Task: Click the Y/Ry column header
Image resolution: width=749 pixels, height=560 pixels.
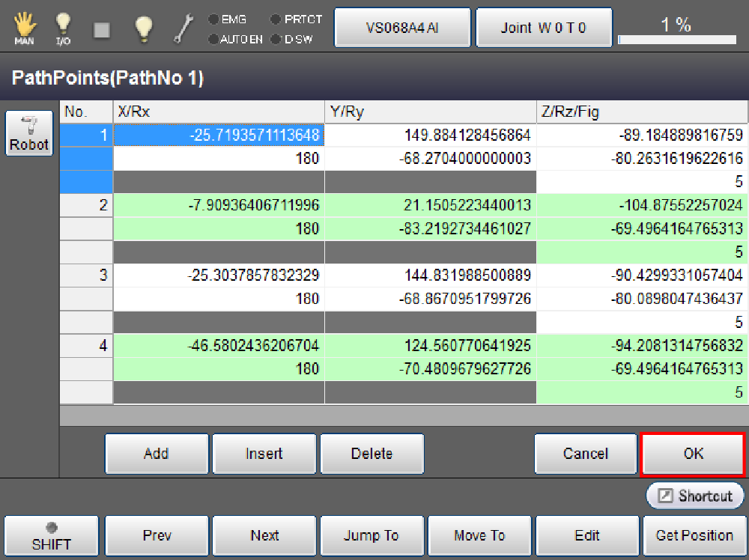Action: pos(430,112)
